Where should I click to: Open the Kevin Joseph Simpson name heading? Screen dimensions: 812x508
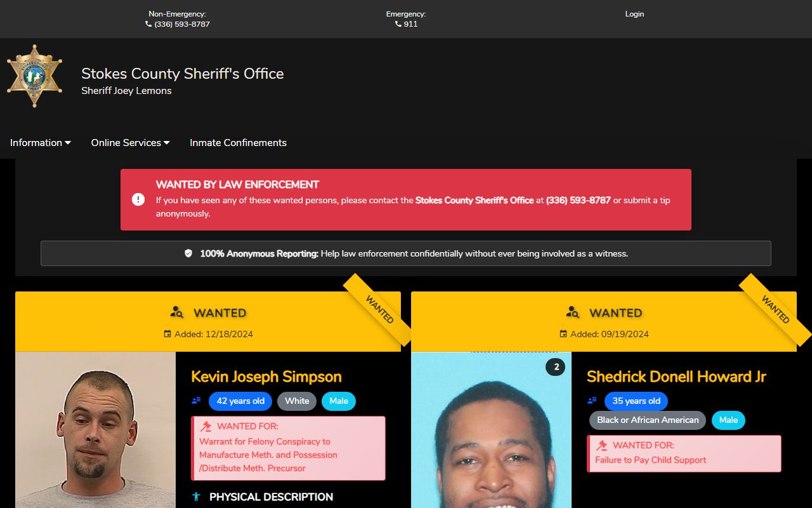point(266,377)
